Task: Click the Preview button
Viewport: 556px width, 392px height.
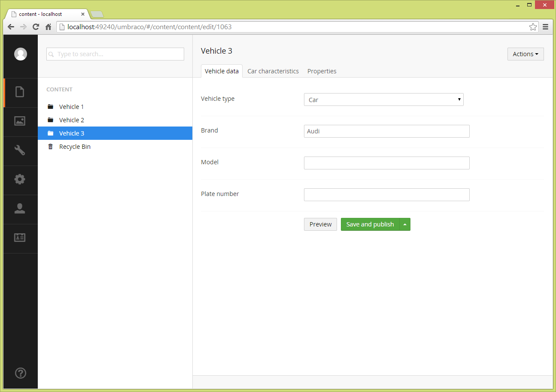Action: click(x=320, y=224)
